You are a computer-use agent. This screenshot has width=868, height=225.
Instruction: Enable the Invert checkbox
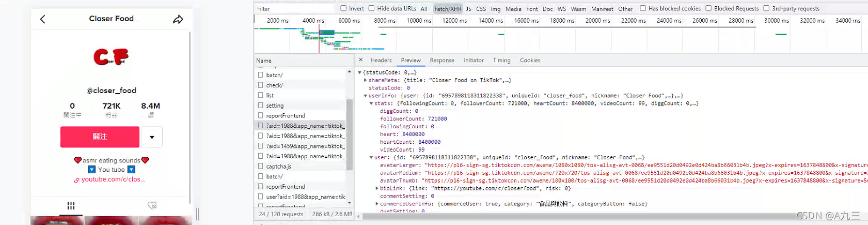[343, 8]
